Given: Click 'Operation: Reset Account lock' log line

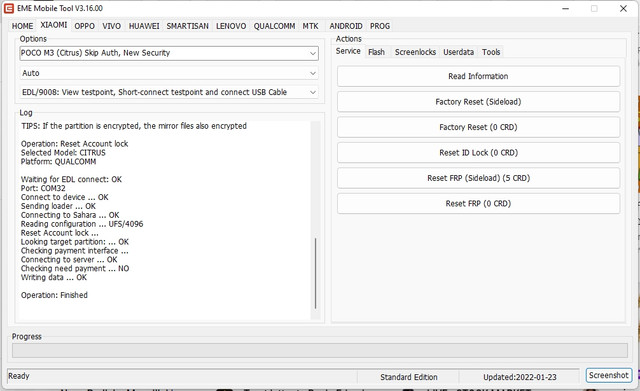Looking at the screenshot, I should (x=74, y=144).
